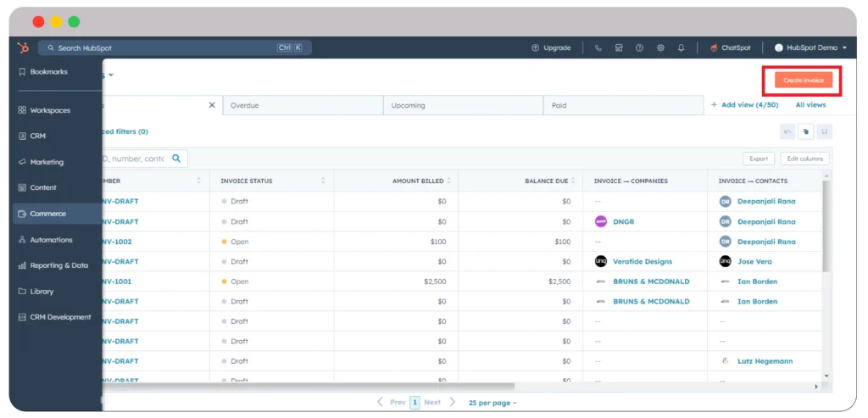Click the copy icon above Export

[x=805, y=131]
